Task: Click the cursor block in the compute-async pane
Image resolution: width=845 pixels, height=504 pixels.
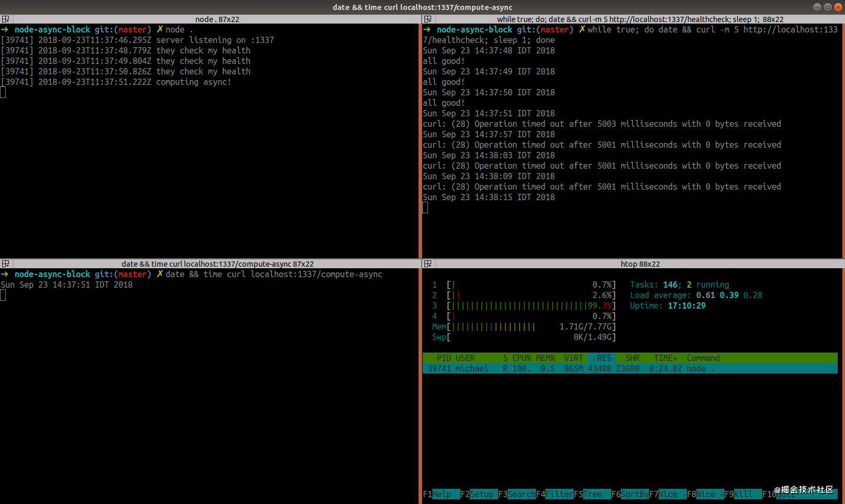Action: (x=3, y=295)
